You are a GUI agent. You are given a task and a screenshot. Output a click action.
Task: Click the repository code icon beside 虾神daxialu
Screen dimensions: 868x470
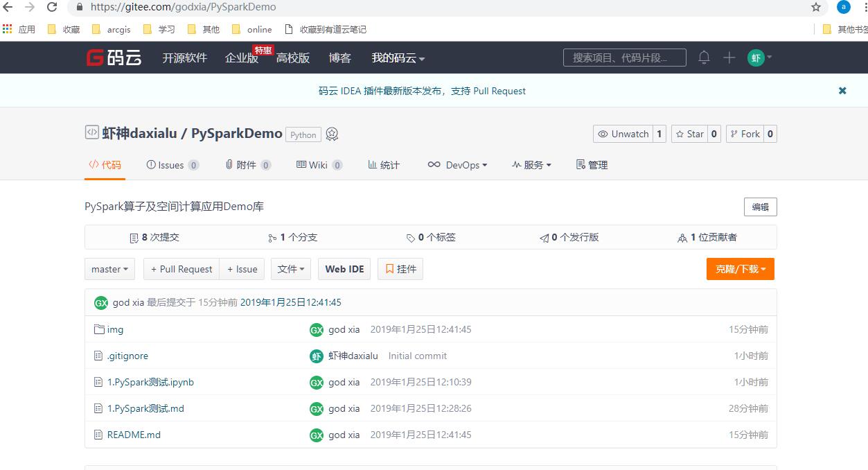91,132
